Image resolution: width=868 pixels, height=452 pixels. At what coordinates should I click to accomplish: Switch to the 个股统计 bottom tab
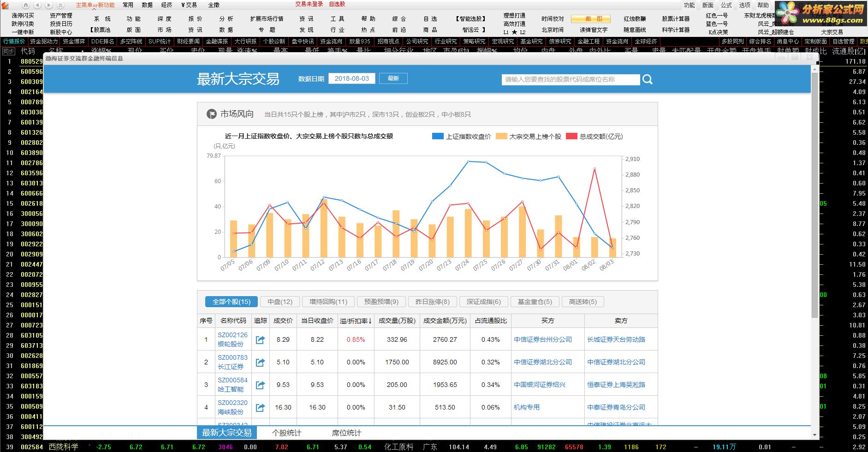coord(287,433)
